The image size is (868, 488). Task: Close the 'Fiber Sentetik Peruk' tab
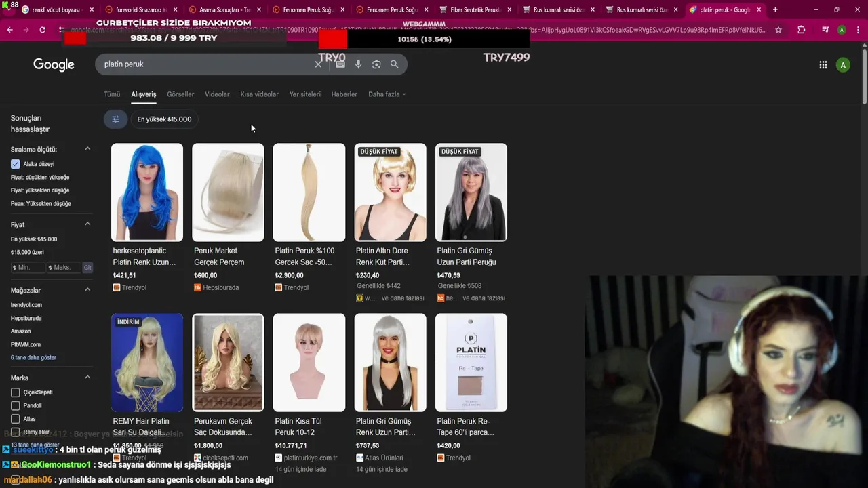point(509,9)
